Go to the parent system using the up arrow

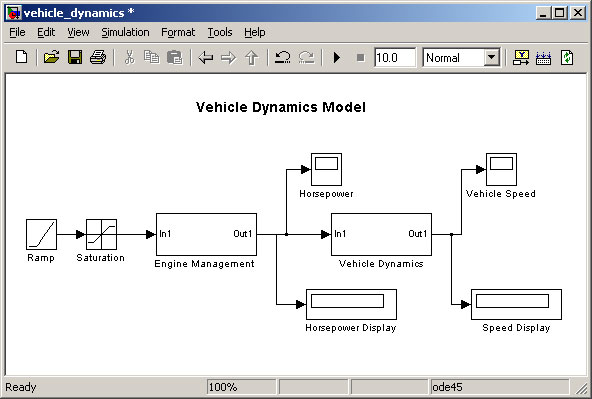point(252,58)
